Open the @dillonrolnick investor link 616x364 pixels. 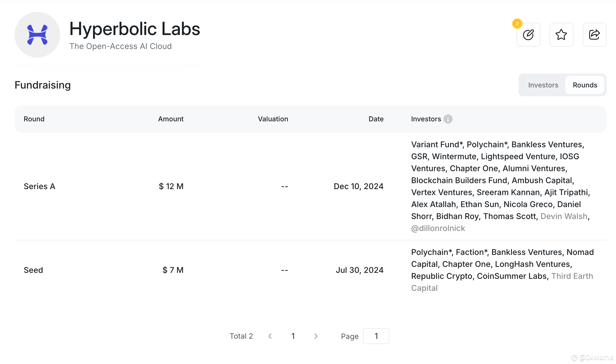click(x=438, y=228)
